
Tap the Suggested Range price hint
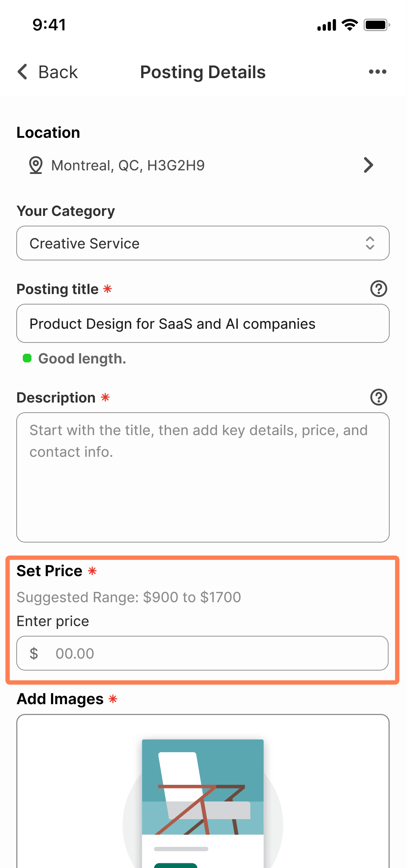129,597
